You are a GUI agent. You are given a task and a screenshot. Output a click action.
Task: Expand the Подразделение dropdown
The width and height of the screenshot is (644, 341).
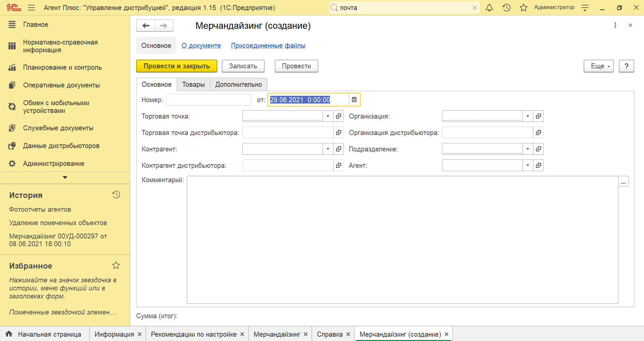point(528,149)
